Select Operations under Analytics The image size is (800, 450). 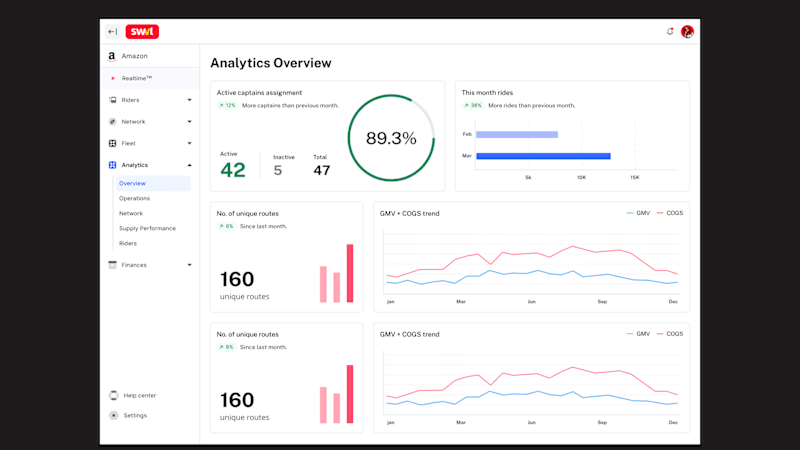pyautogui.click(x=134, y=198)
